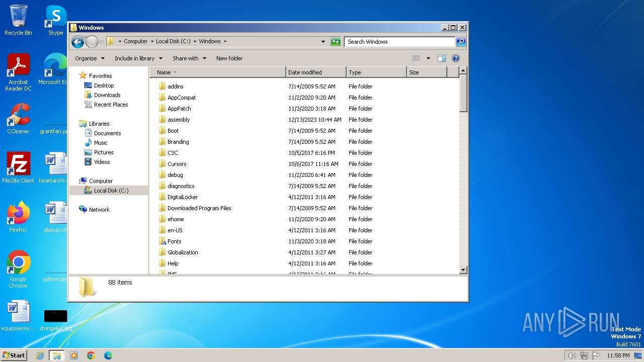Click the Explorer Forward arrow button
The height and width of the screenshot is (362, 644).
pyautogui.click(x=92, y=42)
